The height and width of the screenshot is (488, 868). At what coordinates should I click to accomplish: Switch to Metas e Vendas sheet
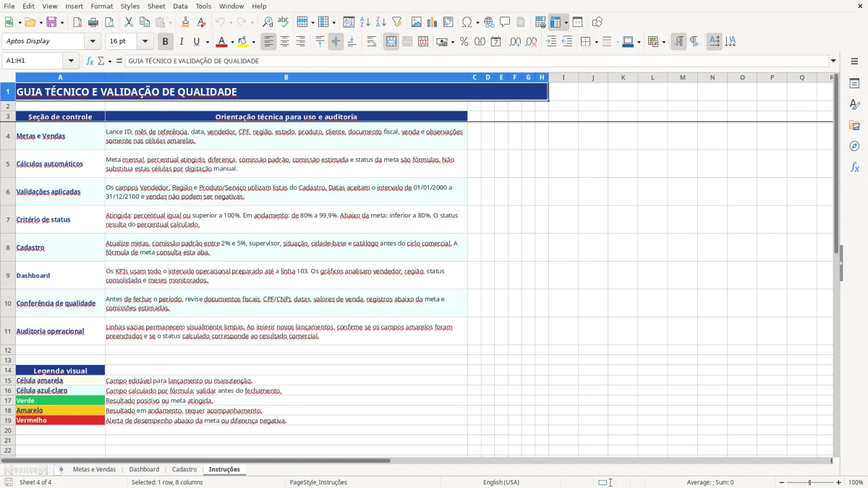94,469
